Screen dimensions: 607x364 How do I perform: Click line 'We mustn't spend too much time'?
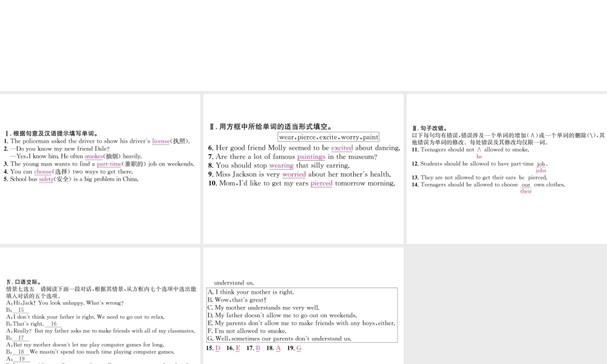[x=90, y=352]
